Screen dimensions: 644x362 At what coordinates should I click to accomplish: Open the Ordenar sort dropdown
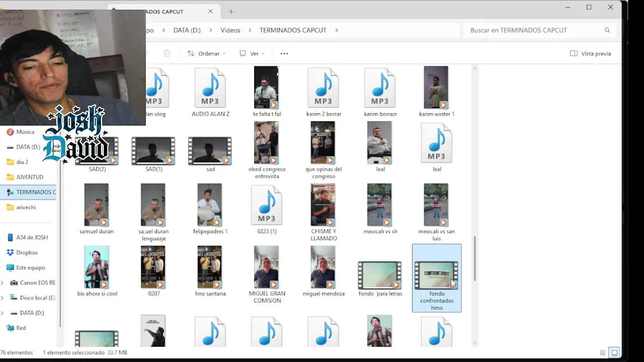(206, 53)
